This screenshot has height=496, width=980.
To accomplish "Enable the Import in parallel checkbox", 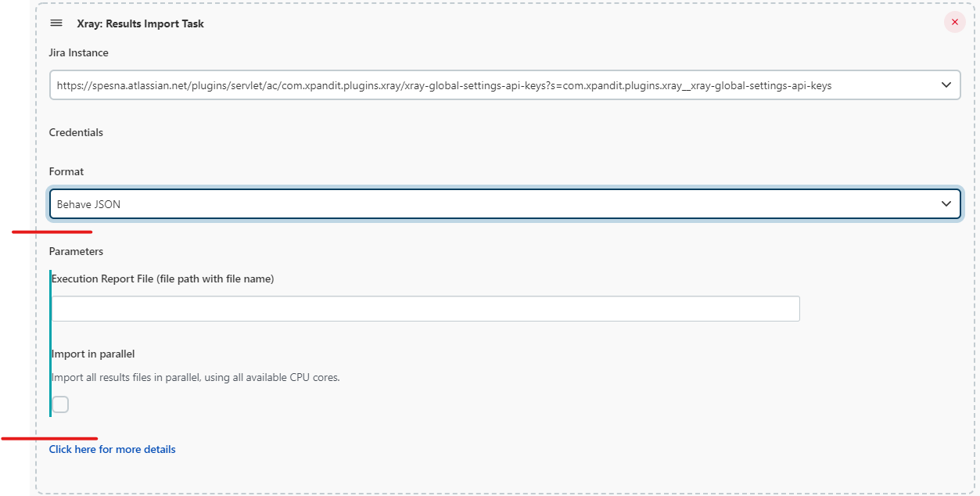I will tap(60, 404).
